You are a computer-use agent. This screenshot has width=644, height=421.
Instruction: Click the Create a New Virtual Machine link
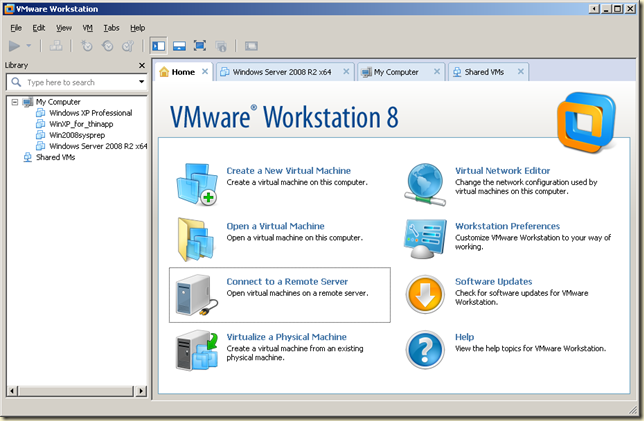[x=288, y=170]
